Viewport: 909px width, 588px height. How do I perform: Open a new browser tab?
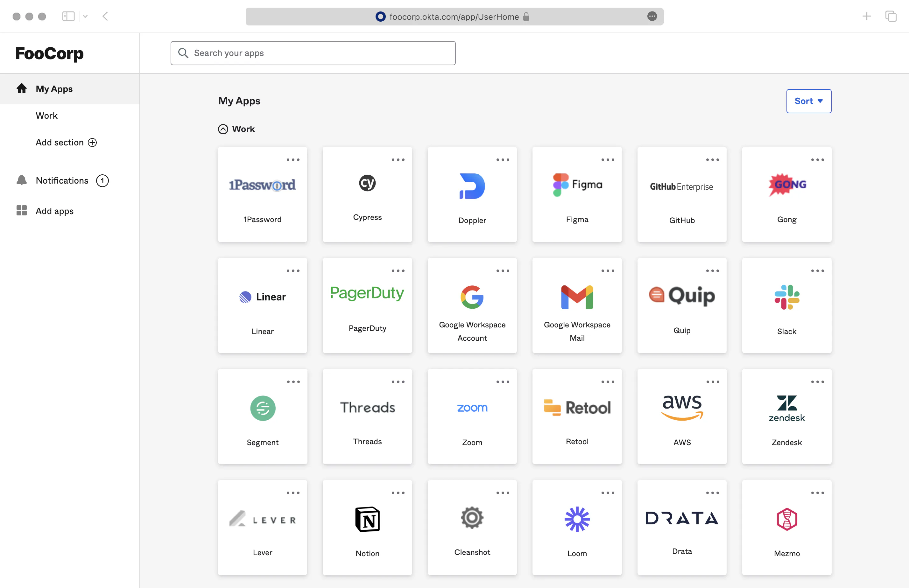(867, 16)
